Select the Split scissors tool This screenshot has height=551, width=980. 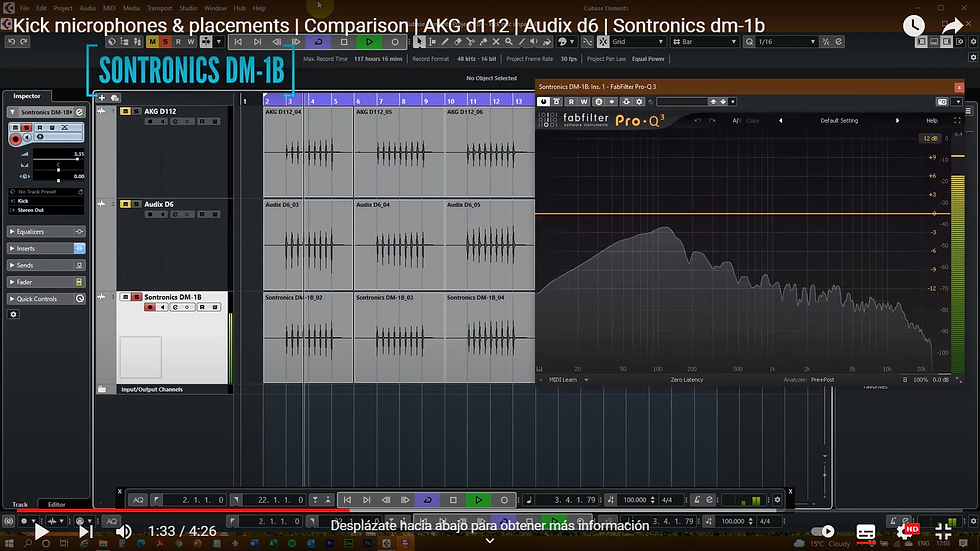click(471, 42)
